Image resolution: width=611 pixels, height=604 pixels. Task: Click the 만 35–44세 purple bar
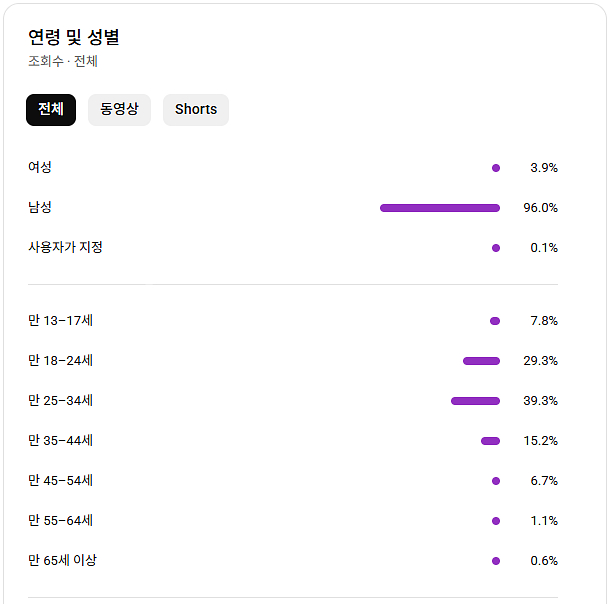coord(490,441)
